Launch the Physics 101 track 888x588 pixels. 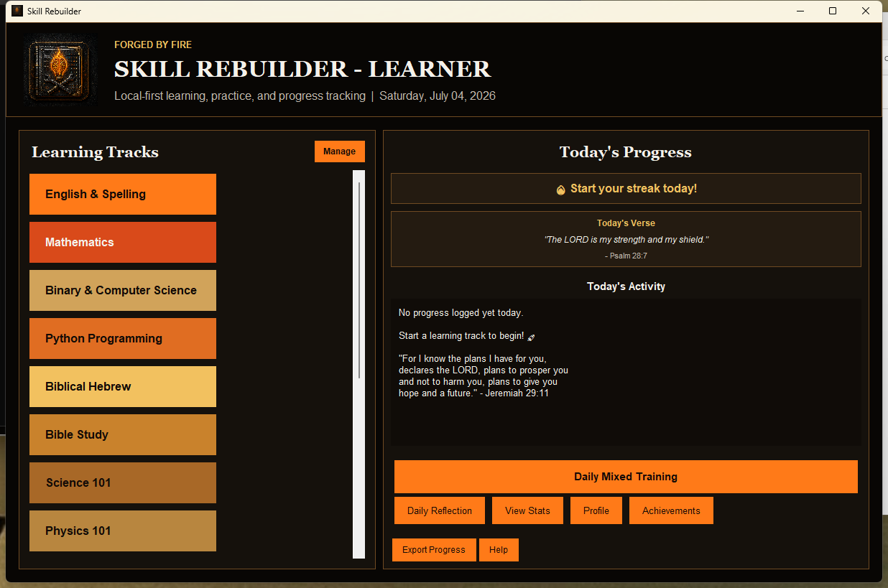click(x=123, y=531)
